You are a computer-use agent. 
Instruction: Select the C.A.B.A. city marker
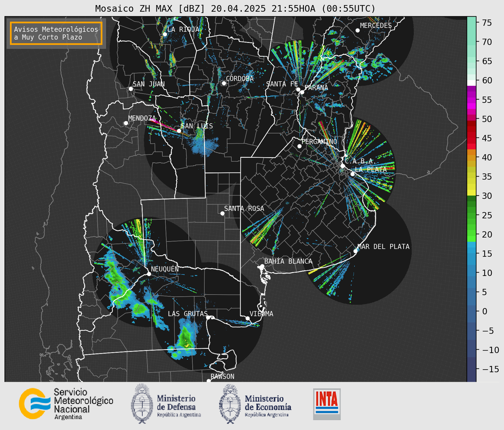click(343, 166)
